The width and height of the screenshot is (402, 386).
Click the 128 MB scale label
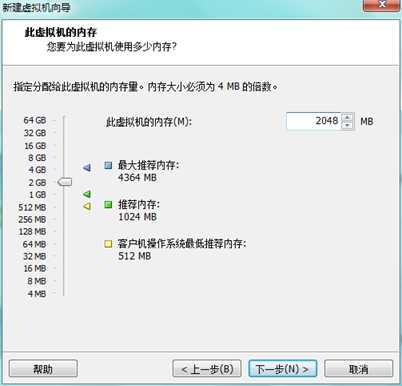coord(32,231)
